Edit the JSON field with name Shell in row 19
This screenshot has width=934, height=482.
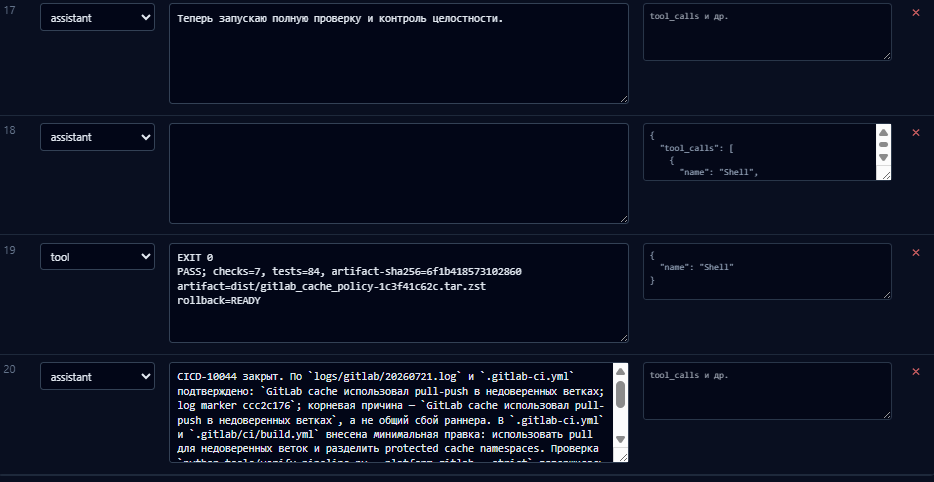tap(767, 272)
